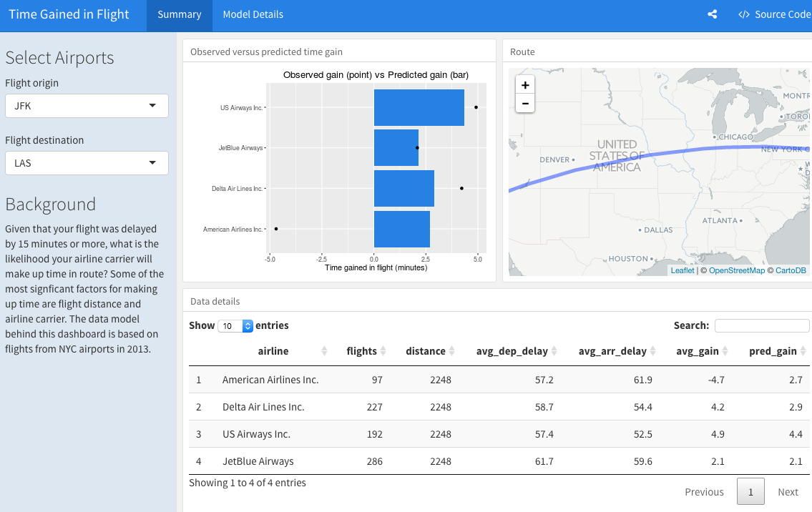Sort by avg_dep_delay column sort icon
Image resolution: width=812 pixels, height=512 pixels.
coord(554,351)
